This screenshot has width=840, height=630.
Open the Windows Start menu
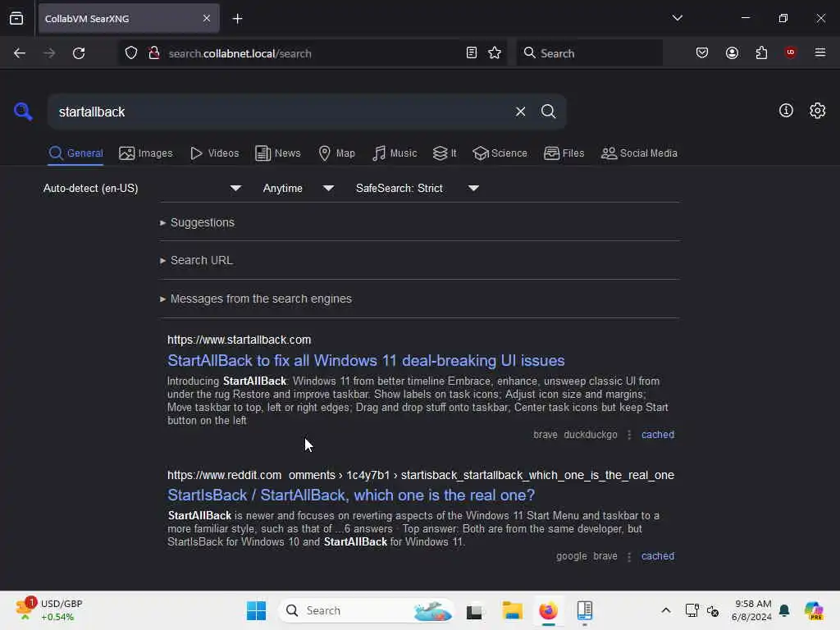coord(256,610)
